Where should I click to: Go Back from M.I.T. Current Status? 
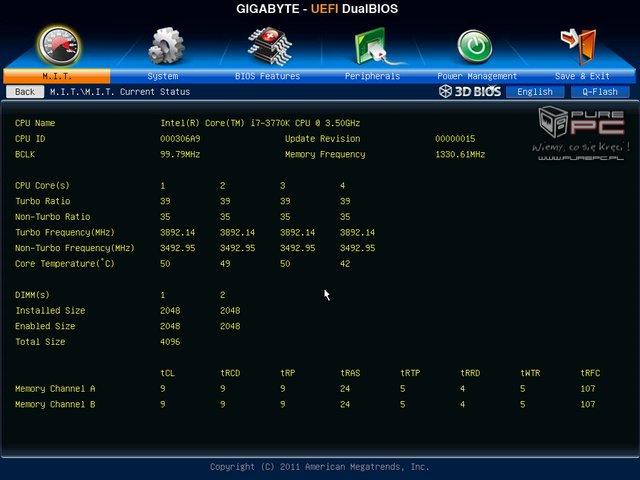point(25,92)
